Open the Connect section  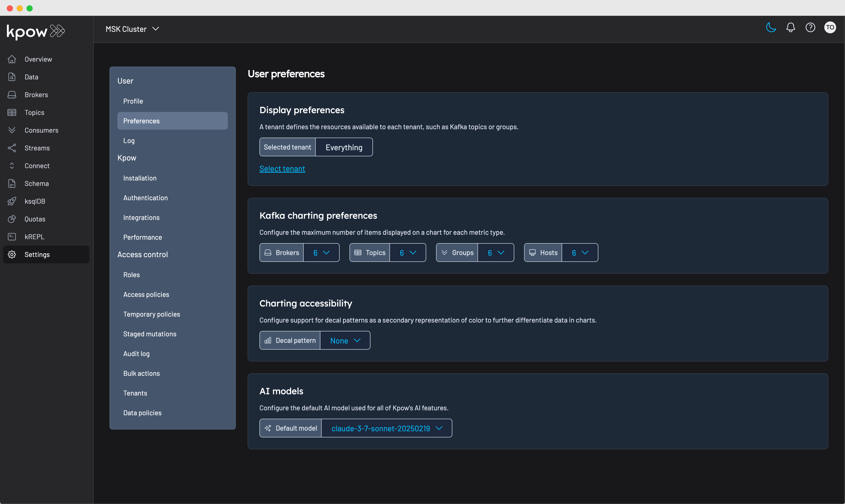[x=37, y=165]
